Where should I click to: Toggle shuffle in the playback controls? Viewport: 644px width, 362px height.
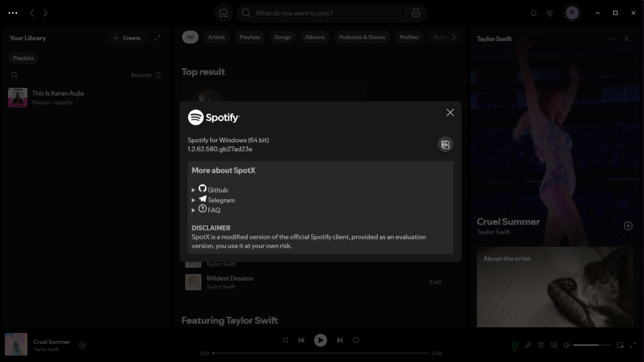click(285, 340)
